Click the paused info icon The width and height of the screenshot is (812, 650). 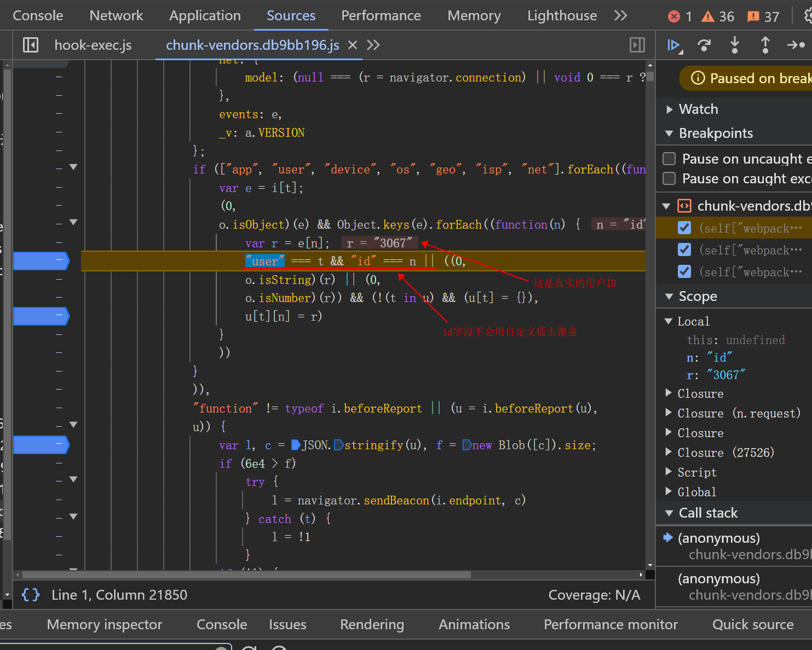[698, 78]
